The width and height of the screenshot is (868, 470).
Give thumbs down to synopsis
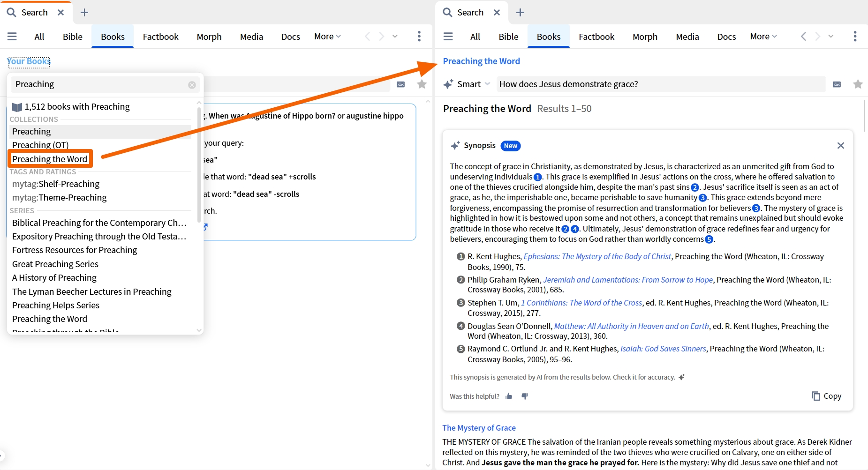pyautogui.click(x=525, y=396)
